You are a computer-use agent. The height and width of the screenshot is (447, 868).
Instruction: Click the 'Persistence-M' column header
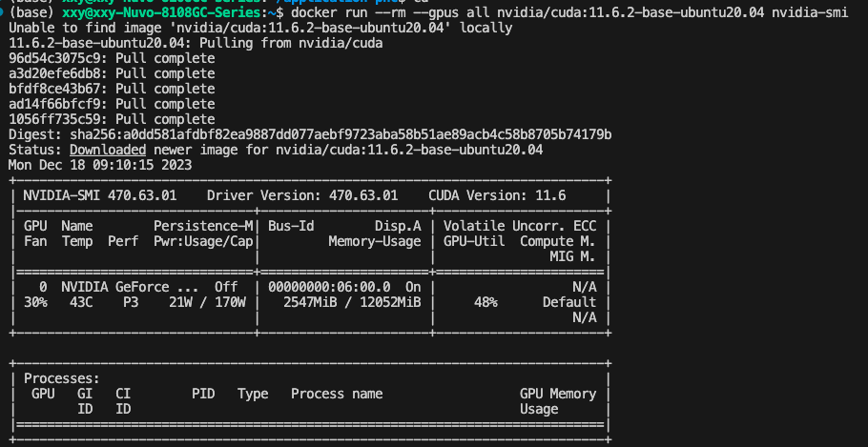pyautogui.click(x=202, y=226)
